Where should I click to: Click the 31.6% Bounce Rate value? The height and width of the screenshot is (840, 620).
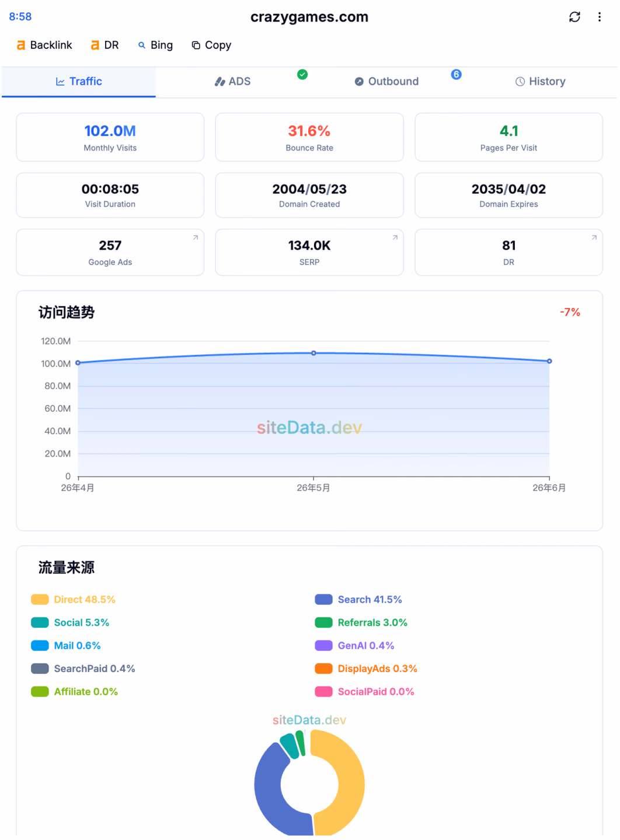pyautogui.click(x=309, y=131)
